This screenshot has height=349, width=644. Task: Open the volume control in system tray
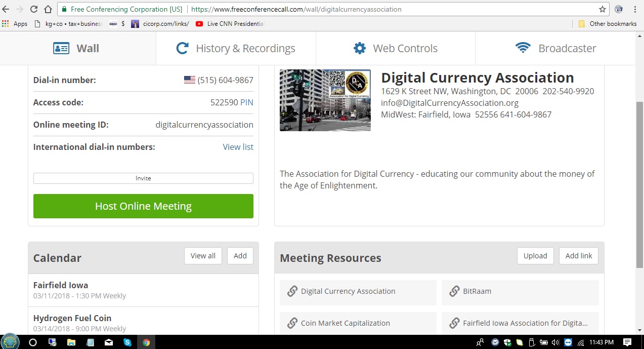(x=555, y=342)
